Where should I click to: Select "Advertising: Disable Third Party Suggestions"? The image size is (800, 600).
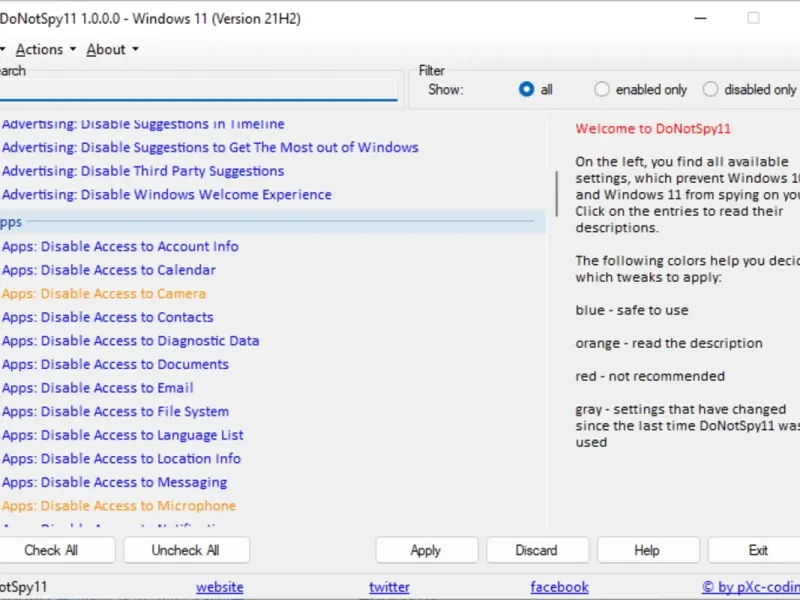(143, 171)
